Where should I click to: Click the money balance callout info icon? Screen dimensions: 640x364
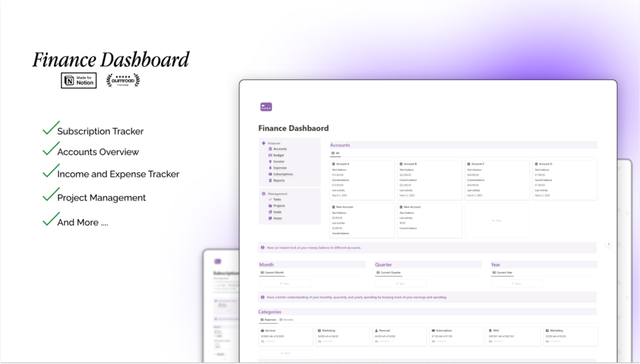pos(262,248)
